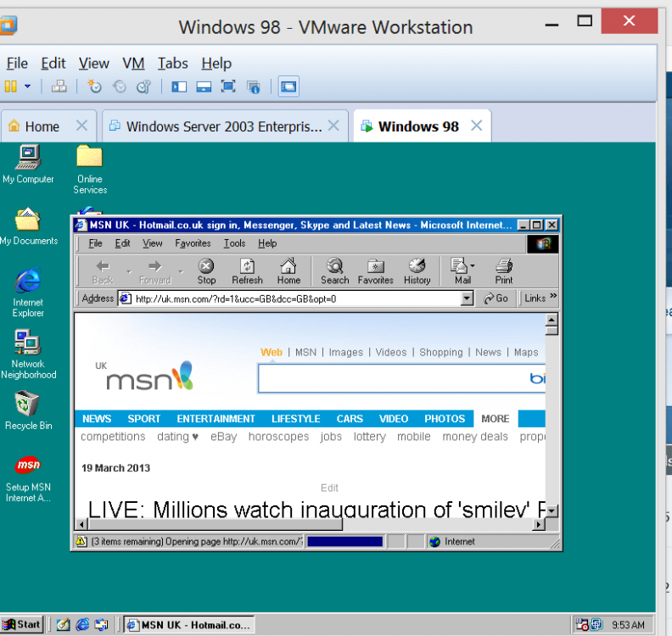The height and width of the screenshot is (636, 672).
Task: Select Shopping search category link
Action: point(440,352)
